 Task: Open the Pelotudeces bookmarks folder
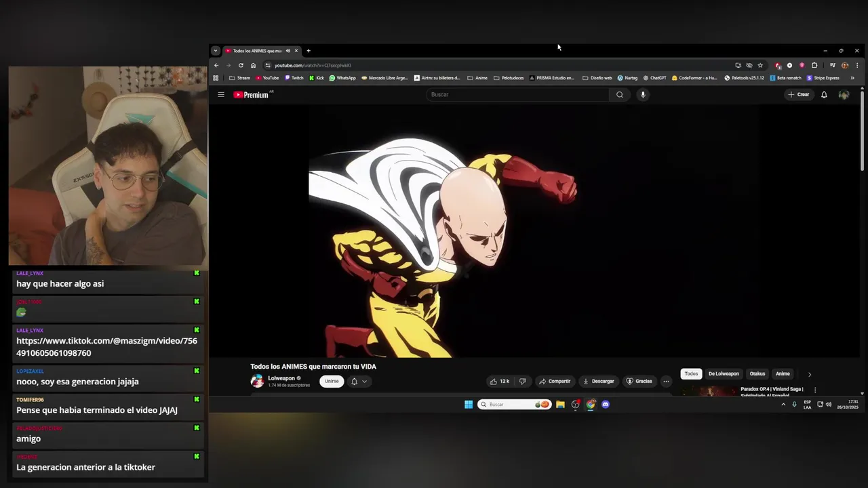[509, 78]
